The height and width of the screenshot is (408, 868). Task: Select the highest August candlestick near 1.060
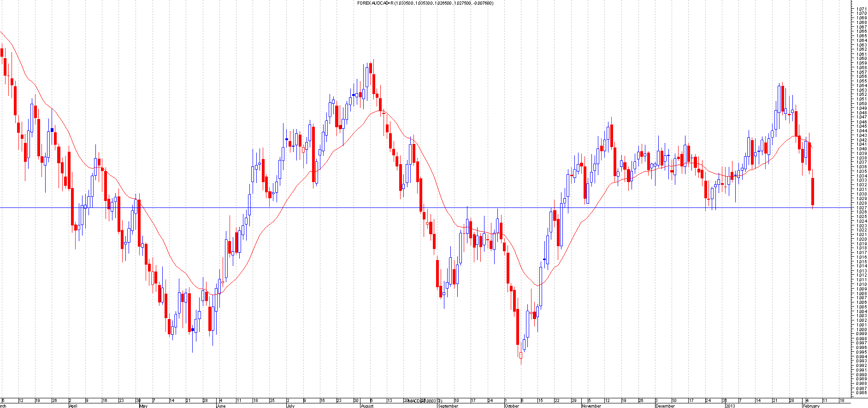point(371,68)
